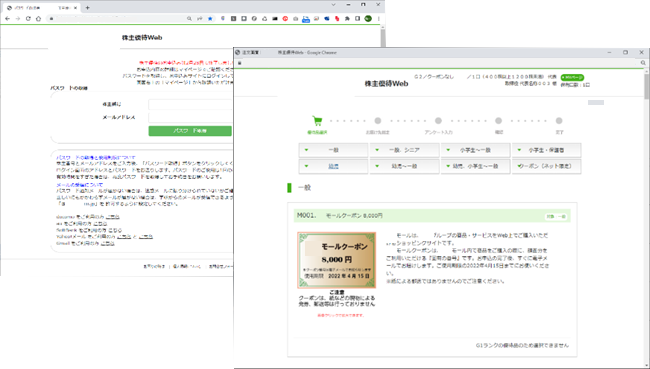Open the blue password validity heading link
This screenshot has height=369, width=650.
coord(96,158)
